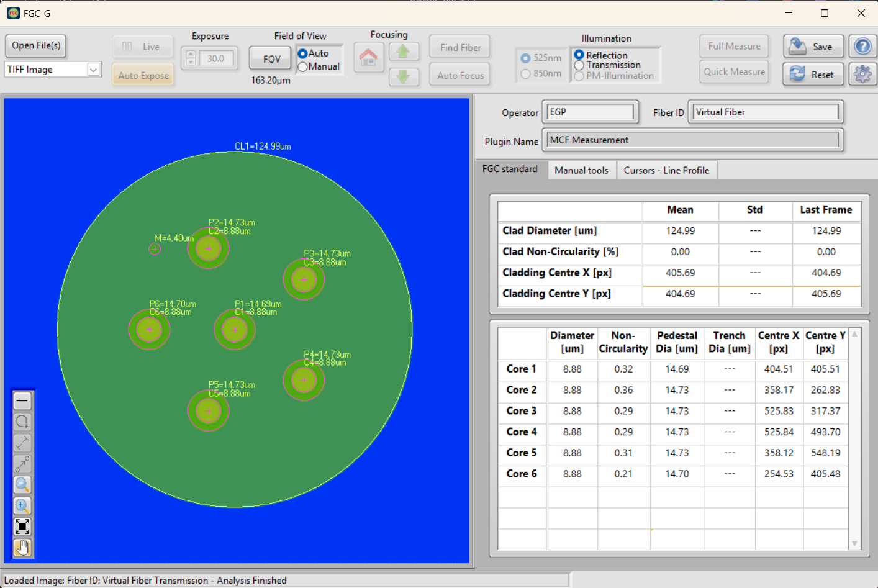Open settings via the gear icon

(x=862, y=75)
